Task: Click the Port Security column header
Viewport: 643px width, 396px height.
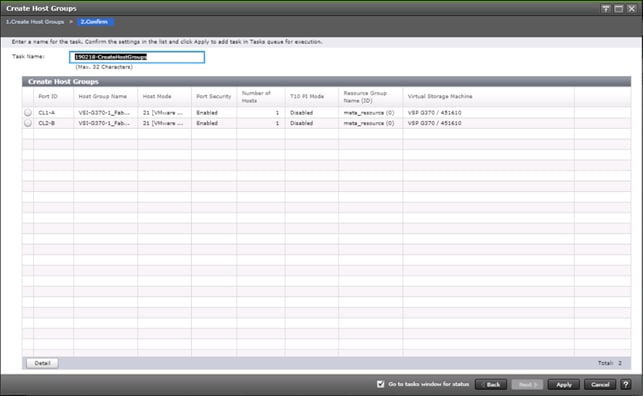Action: pyautogui.click(x=214, y=96)
